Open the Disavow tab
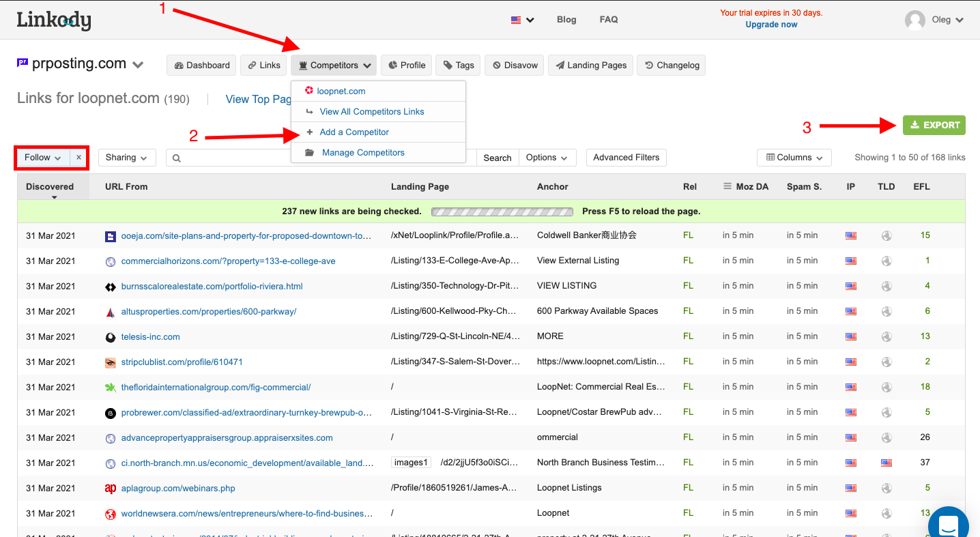Viewport: 980px width, 537px height. click(515, 66)
